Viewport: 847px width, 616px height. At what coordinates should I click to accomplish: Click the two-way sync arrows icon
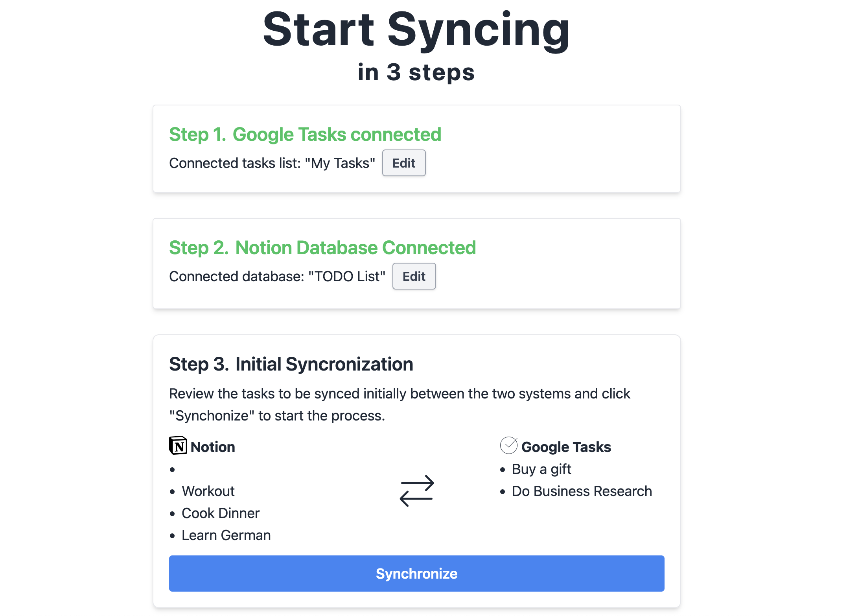tap(417, 491)
